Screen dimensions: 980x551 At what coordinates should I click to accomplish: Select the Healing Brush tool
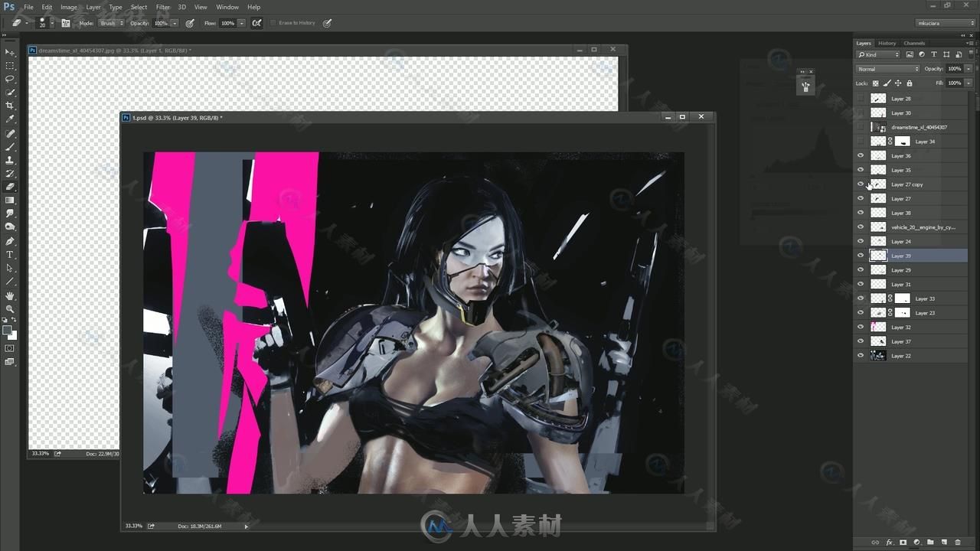point(10,133)
